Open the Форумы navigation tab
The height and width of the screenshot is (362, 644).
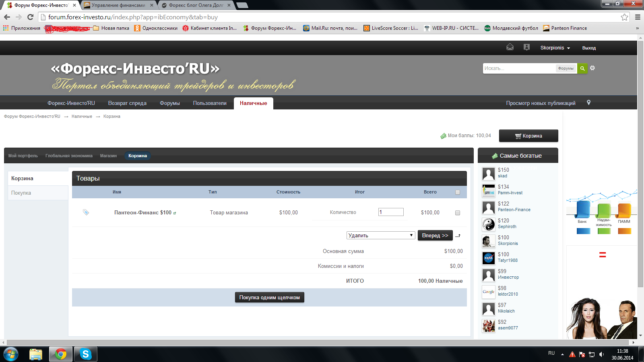click(x=169, y=103)
